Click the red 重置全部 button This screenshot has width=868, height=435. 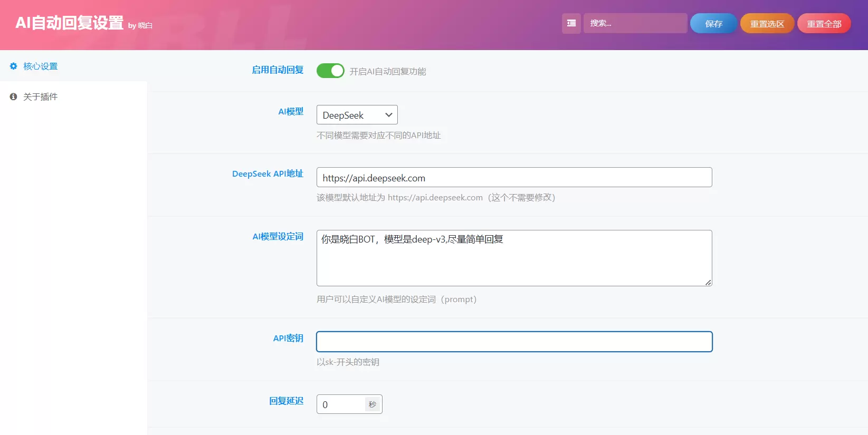pyautogui.click(x=824, y=23)
